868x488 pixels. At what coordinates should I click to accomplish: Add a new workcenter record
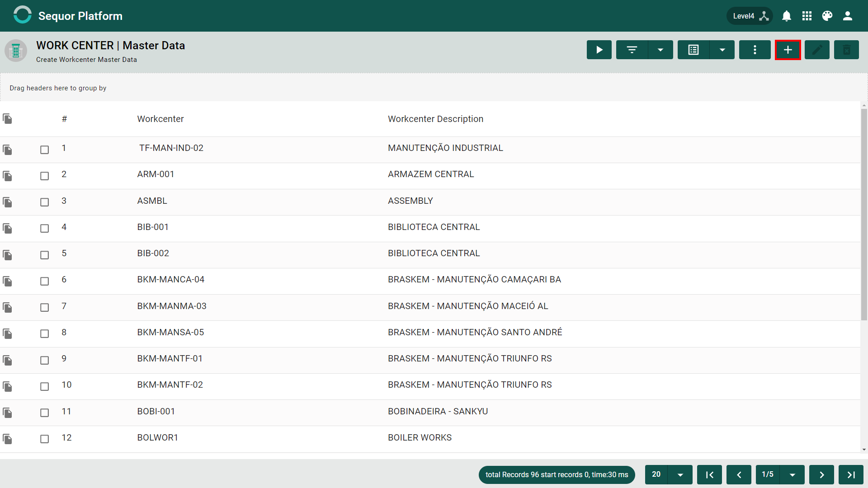788,50
